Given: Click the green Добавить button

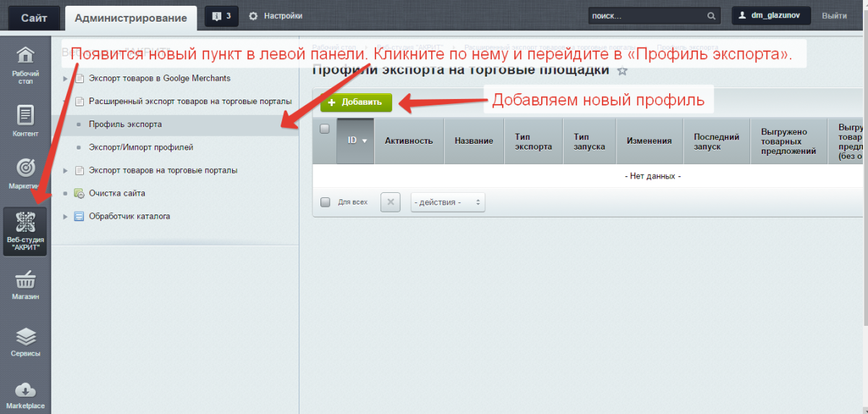Looking at the screenshot, I should 356,103.
